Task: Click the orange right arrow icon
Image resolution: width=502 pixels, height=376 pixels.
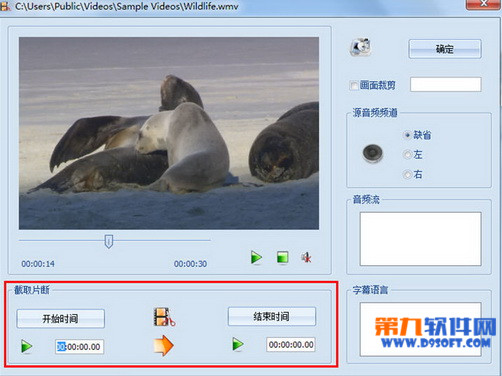Action: coord(163,345)
